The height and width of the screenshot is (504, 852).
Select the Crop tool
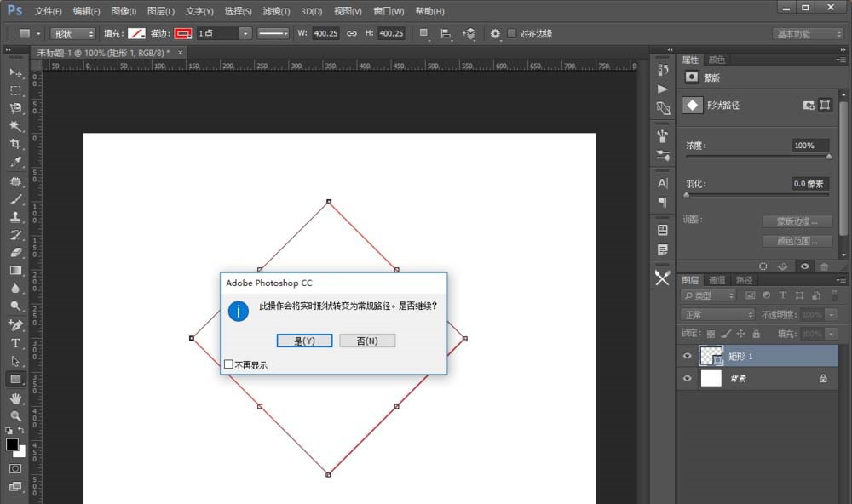[15, 144]
